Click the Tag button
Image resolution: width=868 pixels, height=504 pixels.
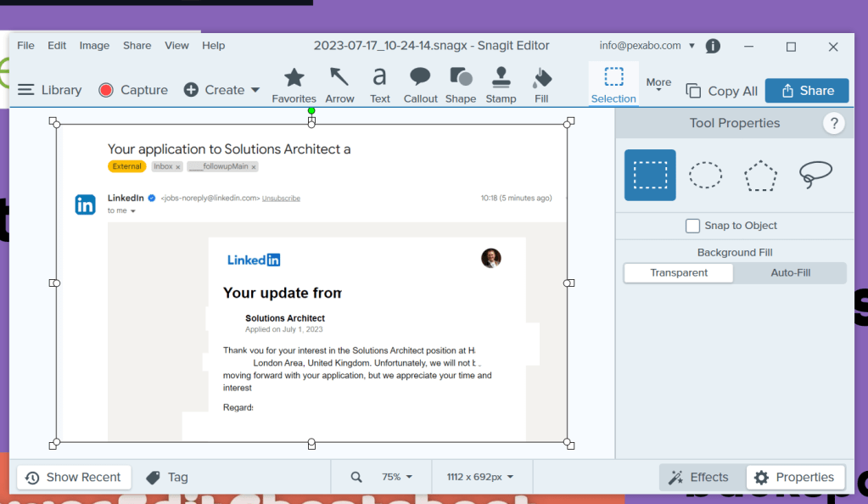tap(167, 477)
